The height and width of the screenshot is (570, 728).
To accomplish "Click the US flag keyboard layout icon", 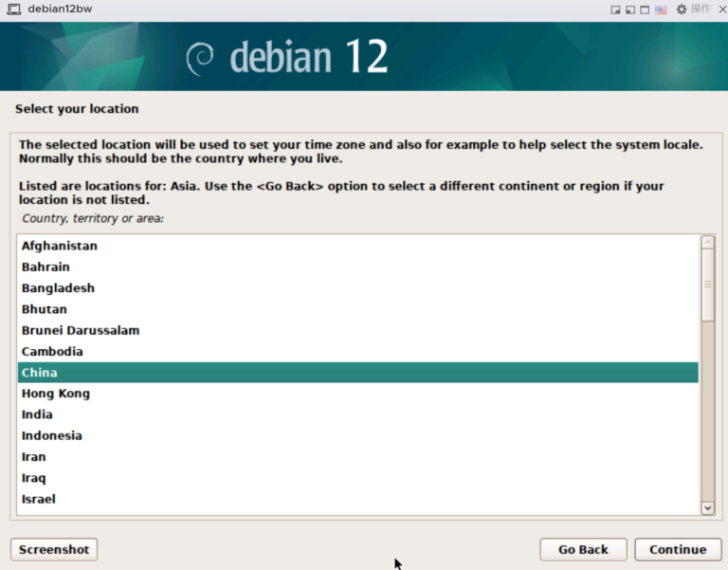I will click(662, 9).
